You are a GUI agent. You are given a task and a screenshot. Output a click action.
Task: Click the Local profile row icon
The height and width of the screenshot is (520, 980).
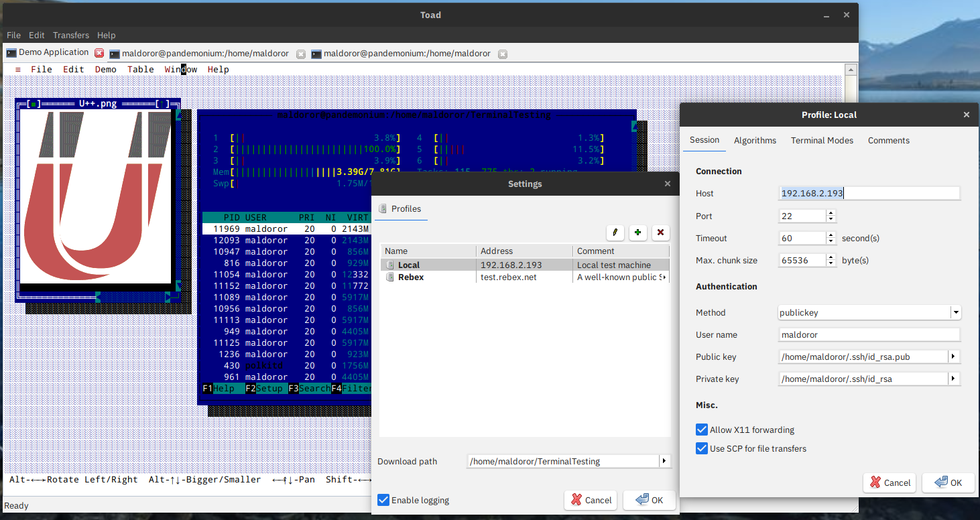click(x=389, y=265)
